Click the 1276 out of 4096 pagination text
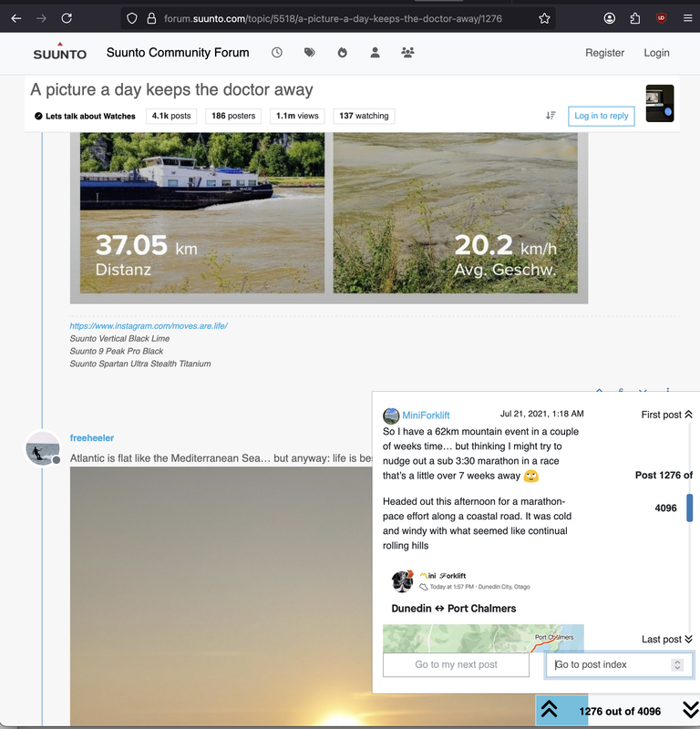Screen dimensions: 700x729 620,712
